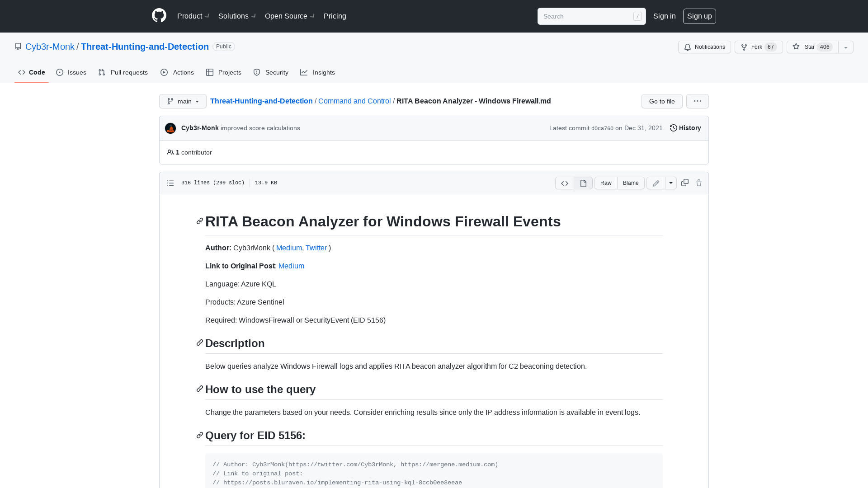
Task: Navigate to Command and Control folder breadcrumb
Action: [354, 101]
